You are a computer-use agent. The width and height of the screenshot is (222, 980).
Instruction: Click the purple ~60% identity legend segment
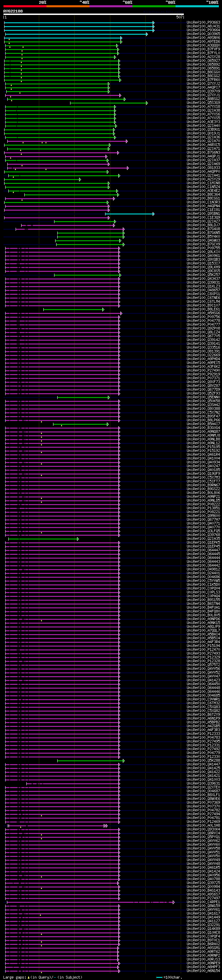click(x=111, y=6)
